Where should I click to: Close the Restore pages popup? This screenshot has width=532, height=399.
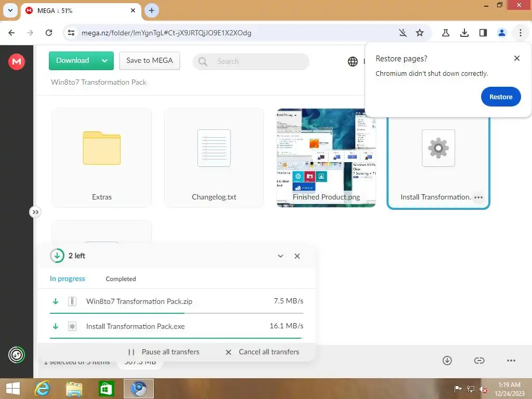tap(516, 58)
